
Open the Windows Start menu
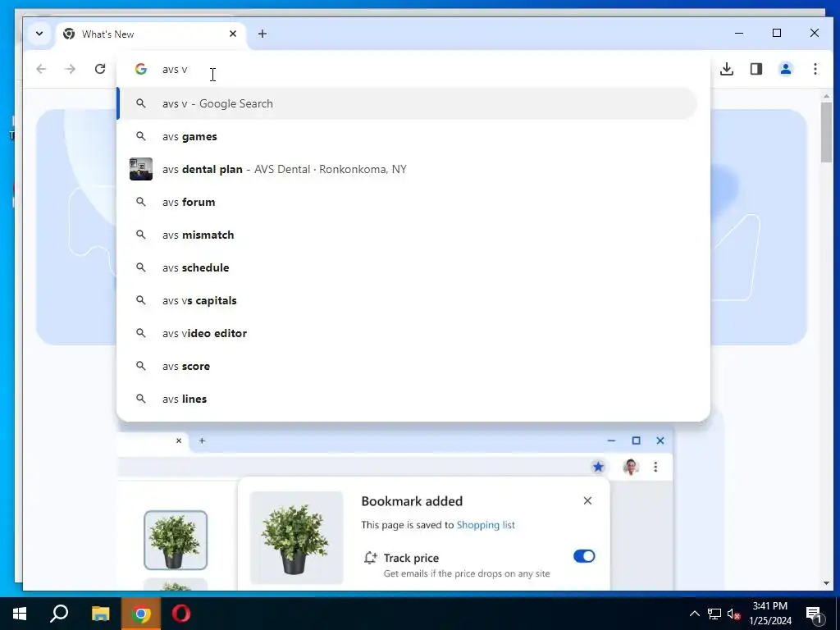20,614
